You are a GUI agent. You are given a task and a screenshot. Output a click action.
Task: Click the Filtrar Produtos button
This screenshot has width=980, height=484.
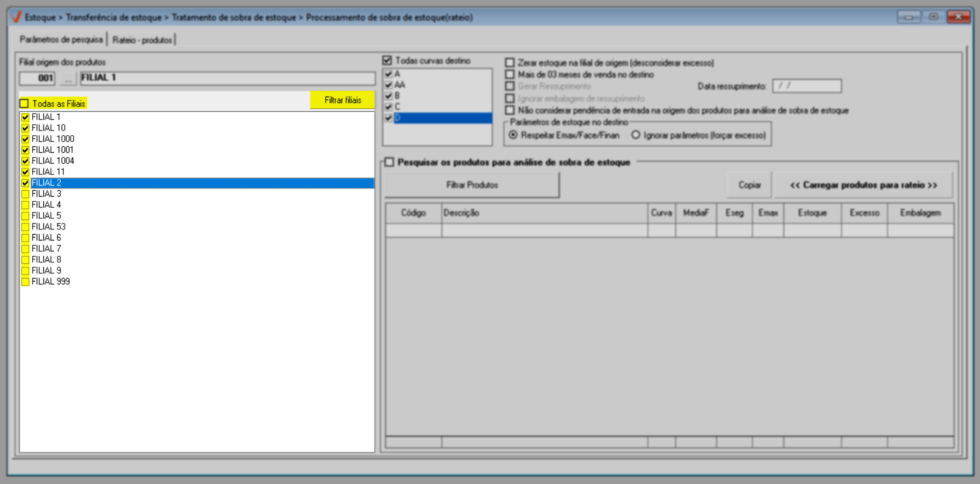[472, 185]
